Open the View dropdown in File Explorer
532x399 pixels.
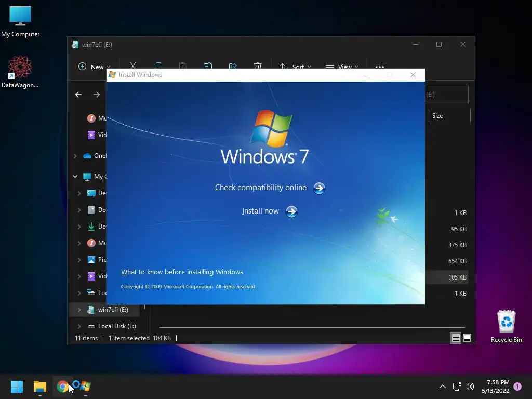pyautogui.click(x=342, y=66)
